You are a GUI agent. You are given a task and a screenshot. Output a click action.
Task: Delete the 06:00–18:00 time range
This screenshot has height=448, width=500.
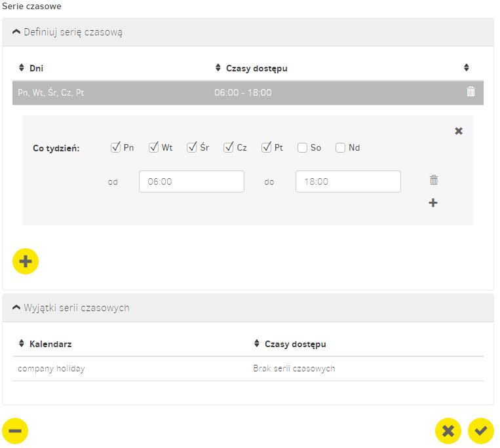(x=434, y=180)
